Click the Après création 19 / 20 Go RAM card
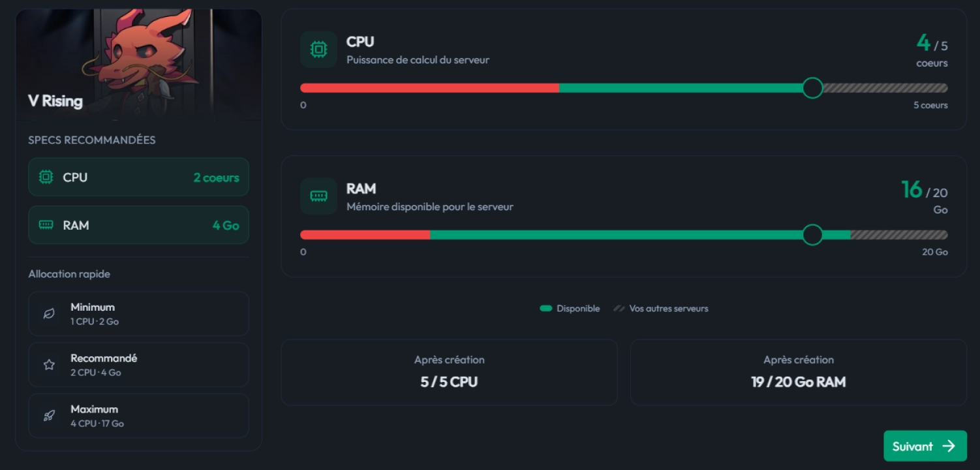Viewport: 980px width, 470px height. 799,372
